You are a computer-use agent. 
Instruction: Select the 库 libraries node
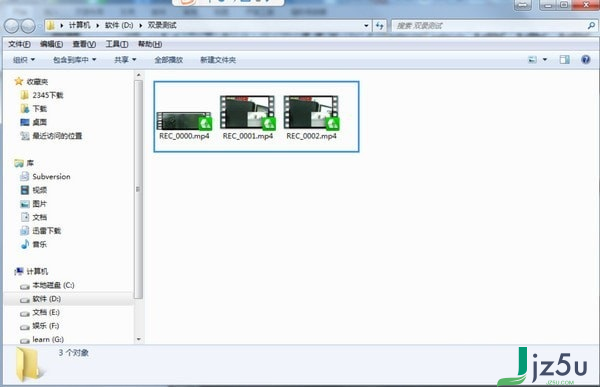click(x=24, y=163)
